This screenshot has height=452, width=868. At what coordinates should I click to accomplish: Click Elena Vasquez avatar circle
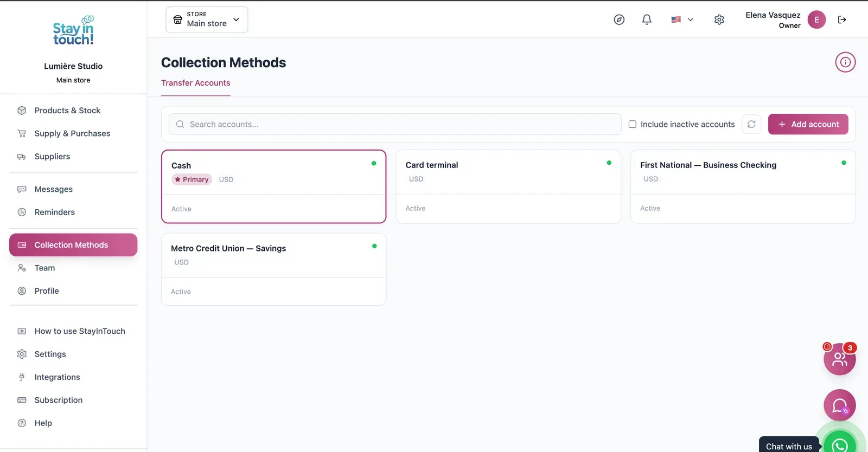click(816, 20)
